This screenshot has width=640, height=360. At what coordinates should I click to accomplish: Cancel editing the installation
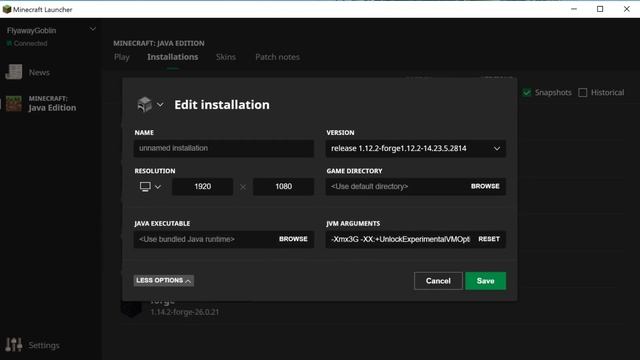point(438,281)
